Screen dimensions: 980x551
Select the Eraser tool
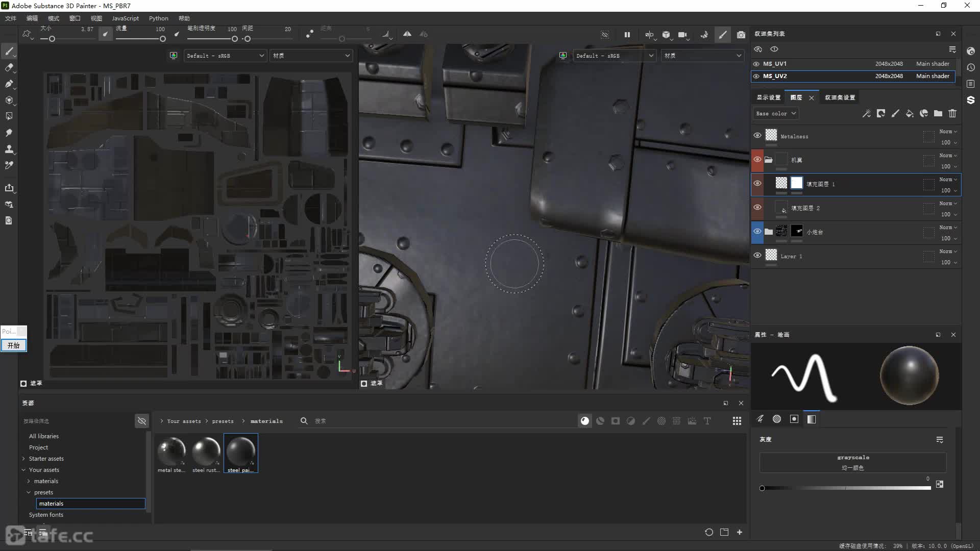coord(9,67)
